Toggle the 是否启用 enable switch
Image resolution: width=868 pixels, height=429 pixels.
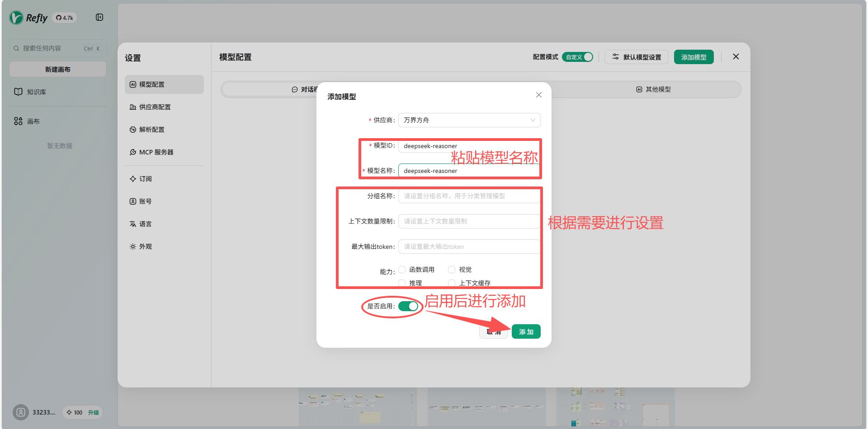point(408,306)
